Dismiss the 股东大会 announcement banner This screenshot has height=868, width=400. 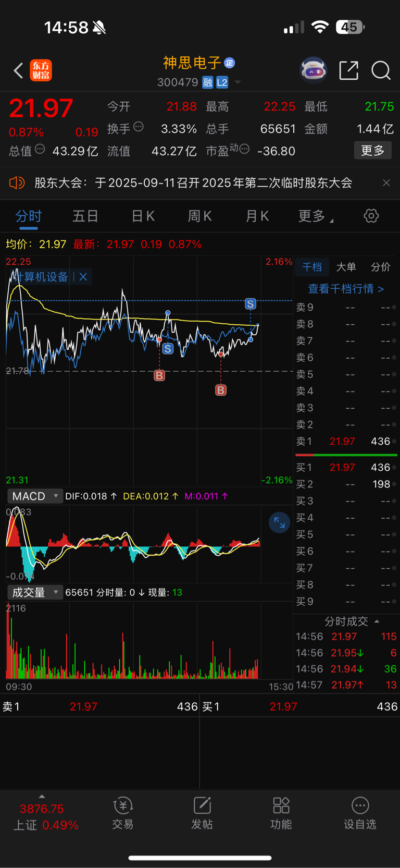click(386, 183)
